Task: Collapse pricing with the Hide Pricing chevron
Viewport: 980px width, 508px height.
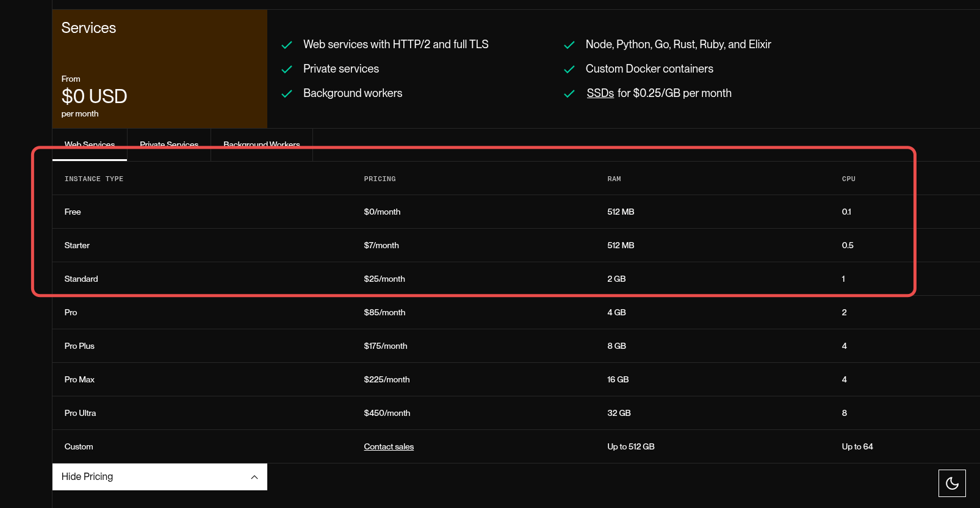Action: point(254,477)
